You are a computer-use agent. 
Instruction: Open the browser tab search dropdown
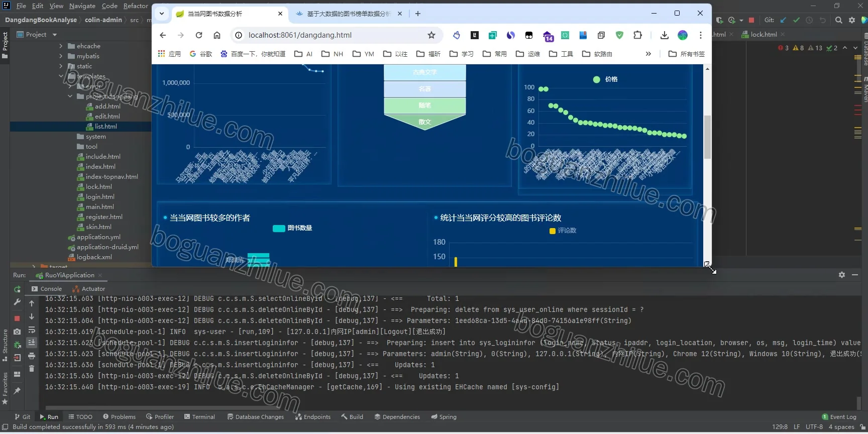point(162,14)
